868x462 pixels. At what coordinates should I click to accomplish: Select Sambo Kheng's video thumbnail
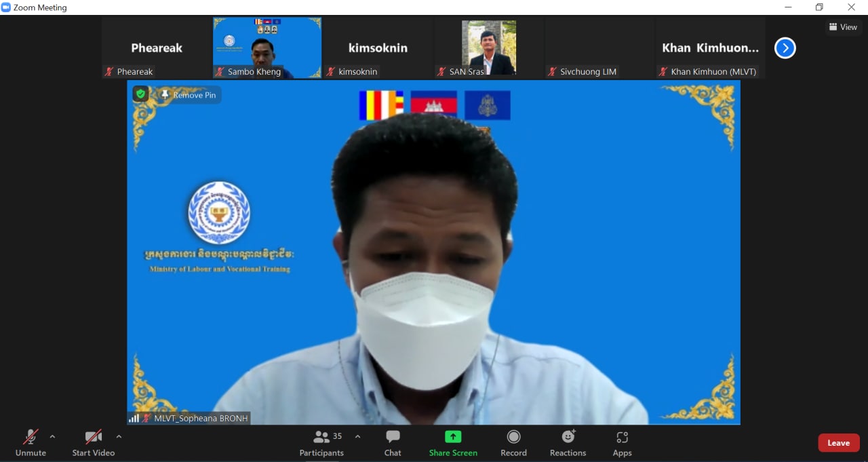267,47
